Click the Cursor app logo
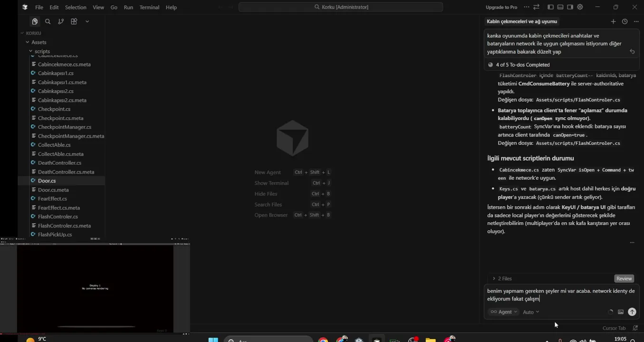Image resolution: width=644 pixels, height=342 pixels. point(25,7)
